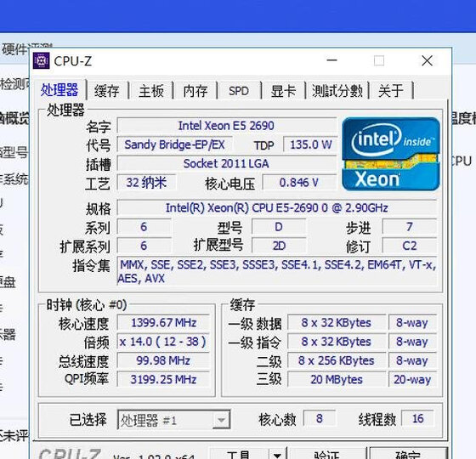
Task: Click the multiplier x 14.0 ( 12 - 38 )
Action: (x=163, y=342)
